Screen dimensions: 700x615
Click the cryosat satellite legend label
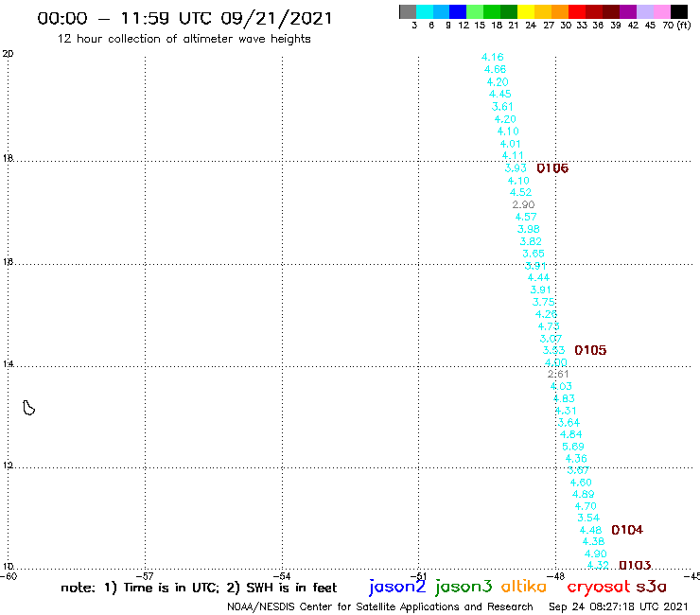pyautogui.click(x=598, y=587)
